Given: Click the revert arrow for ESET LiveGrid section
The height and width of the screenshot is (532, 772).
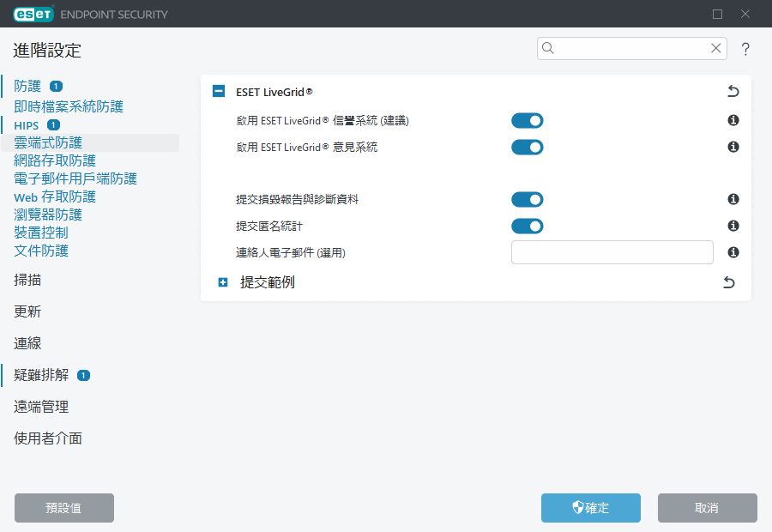Looking at the screenshot, I should click(733, 90).
